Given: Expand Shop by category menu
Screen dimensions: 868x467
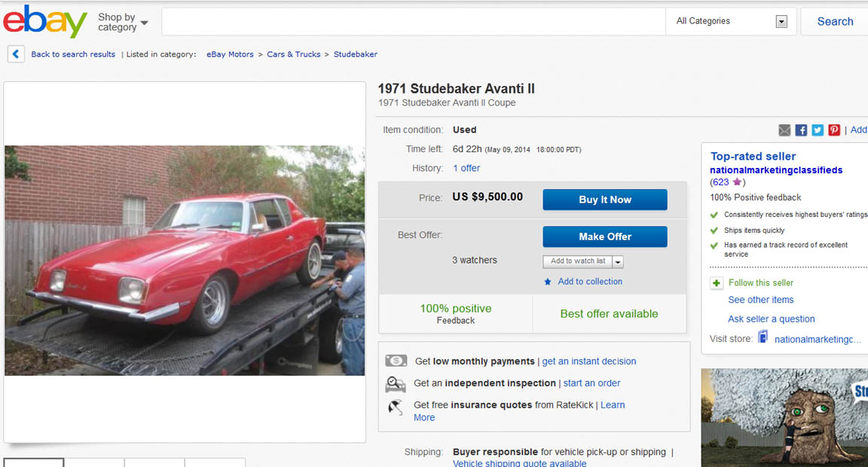Looking at the screenshot, I should pyautogui.click(x=122, y=23).
